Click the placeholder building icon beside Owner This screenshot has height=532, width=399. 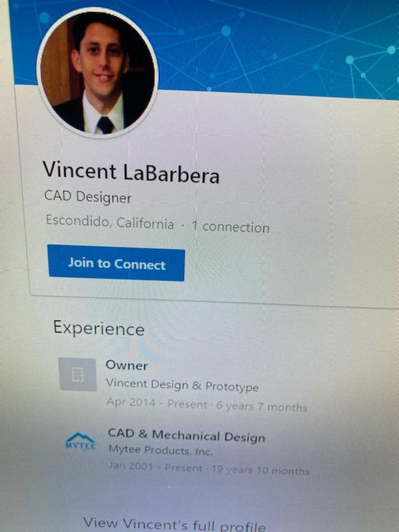click(x=78, y=374)
